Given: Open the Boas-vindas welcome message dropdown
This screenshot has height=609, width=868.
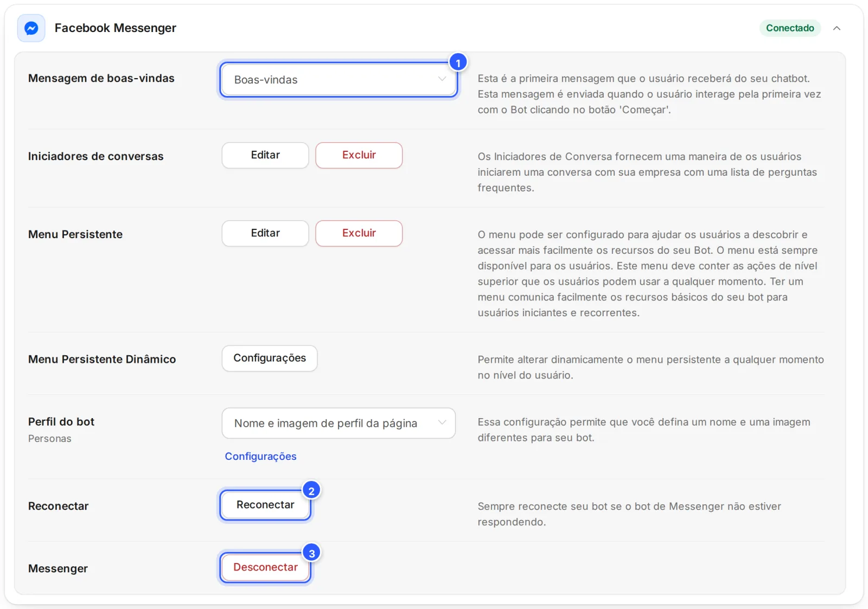Looking at the screenshot, I should 339,80.
